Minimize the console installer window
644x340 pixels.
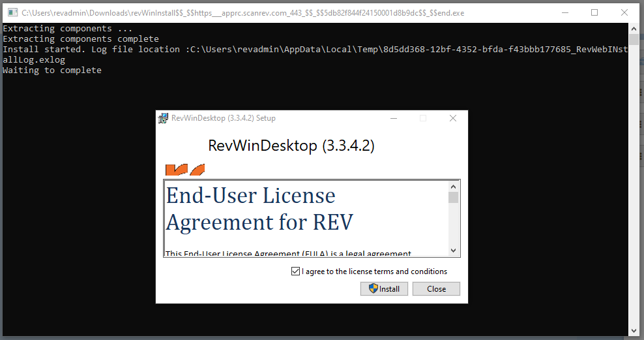pyautogui.click(x=565, y=13)
